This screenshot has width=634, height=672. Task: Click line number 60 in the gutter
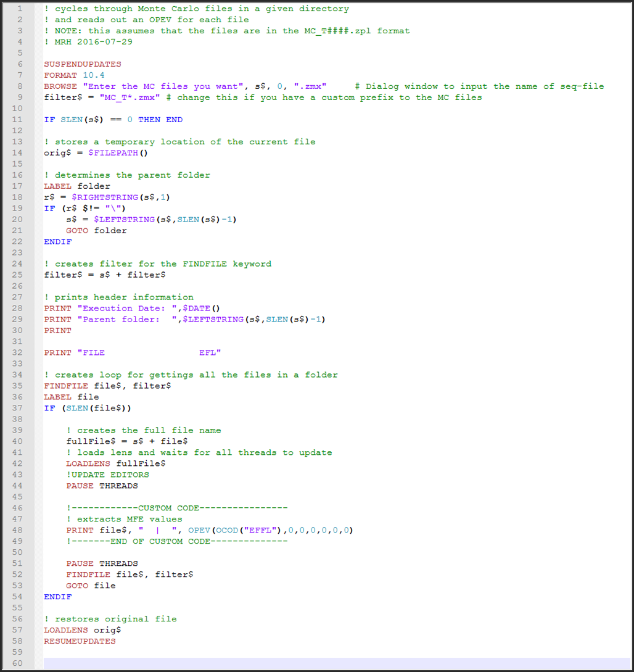tap(17, 663)
